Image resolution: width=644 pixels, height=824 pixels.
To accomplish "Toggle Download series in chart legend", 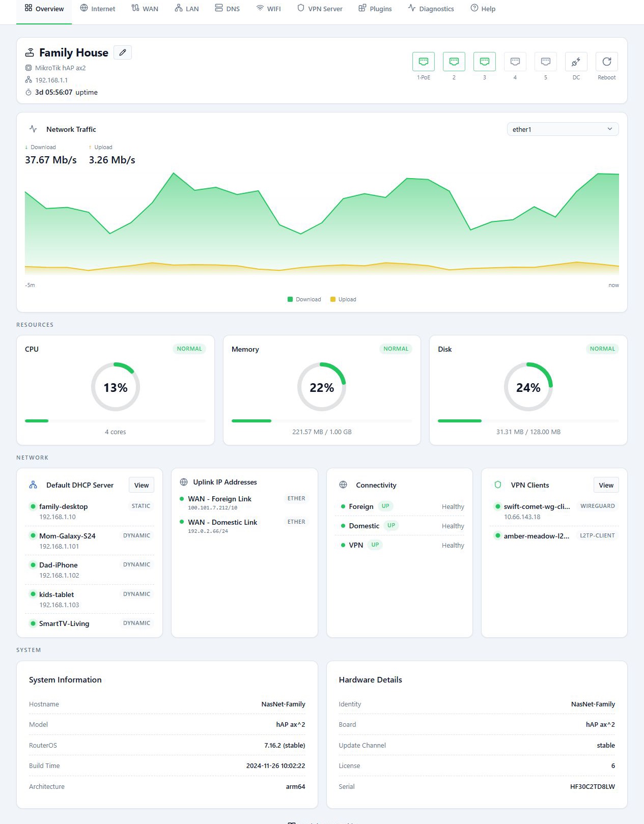I will pyautogui.click(x=304, y=299).
